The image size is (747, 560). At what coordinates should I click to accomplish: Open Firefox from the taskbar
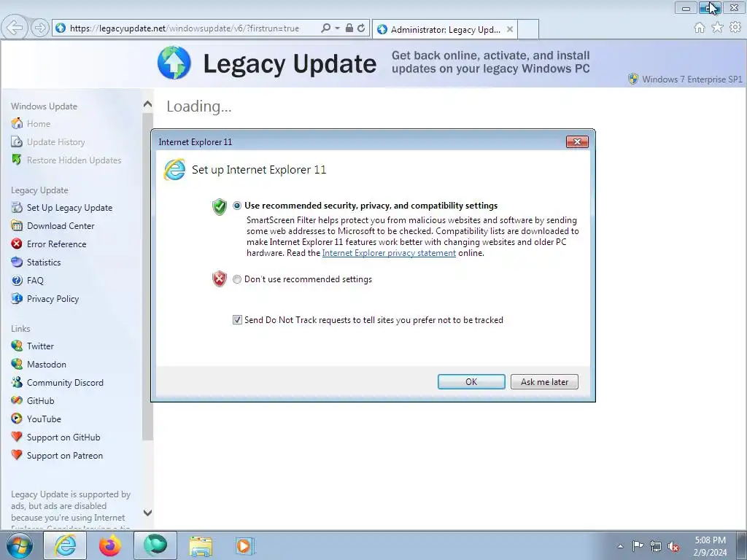tap(110, 545)
